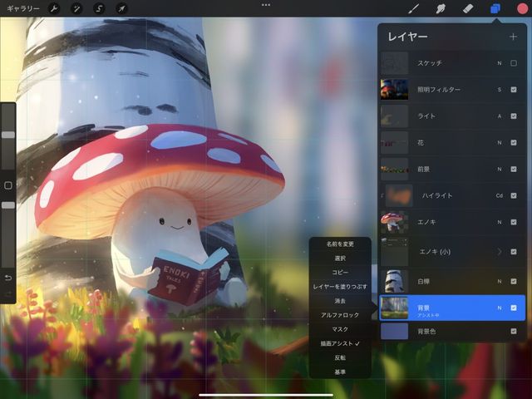Open the Adjustments magic wand menu
The width and height of the screenshot is (532, 399).
[x=76, y=8]
